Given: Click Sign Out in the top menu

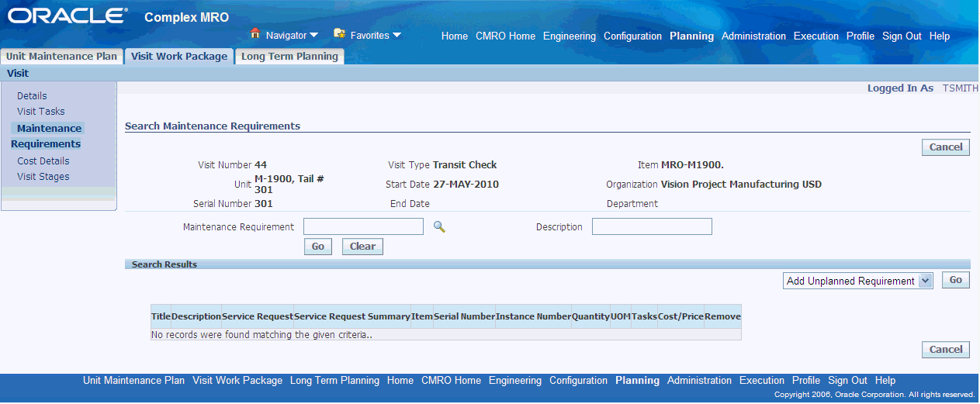Looking at the screenshot, I should pos(902,36).
